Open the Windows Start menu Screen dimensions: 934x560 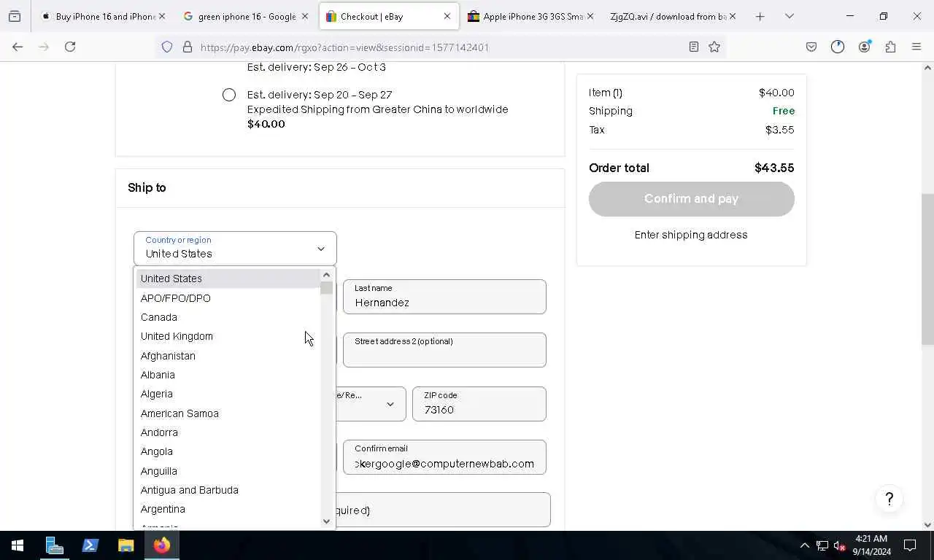coord(18,545)
